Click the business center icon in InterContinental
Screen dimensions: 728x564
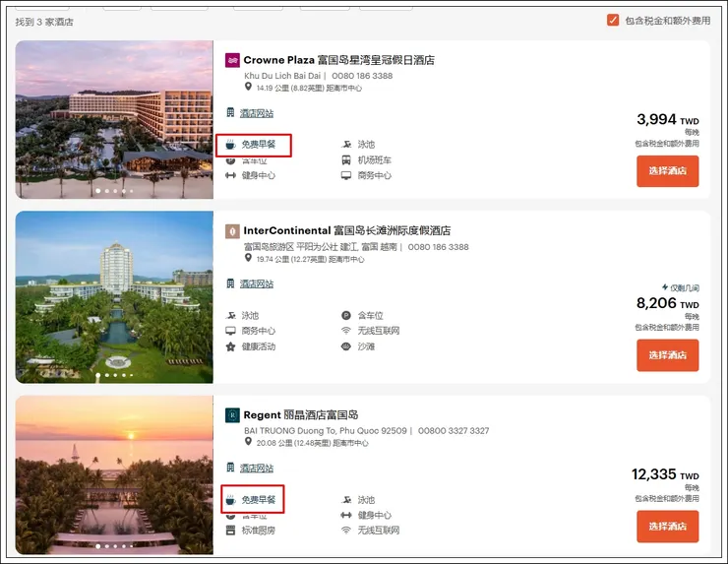coord(230,331)
